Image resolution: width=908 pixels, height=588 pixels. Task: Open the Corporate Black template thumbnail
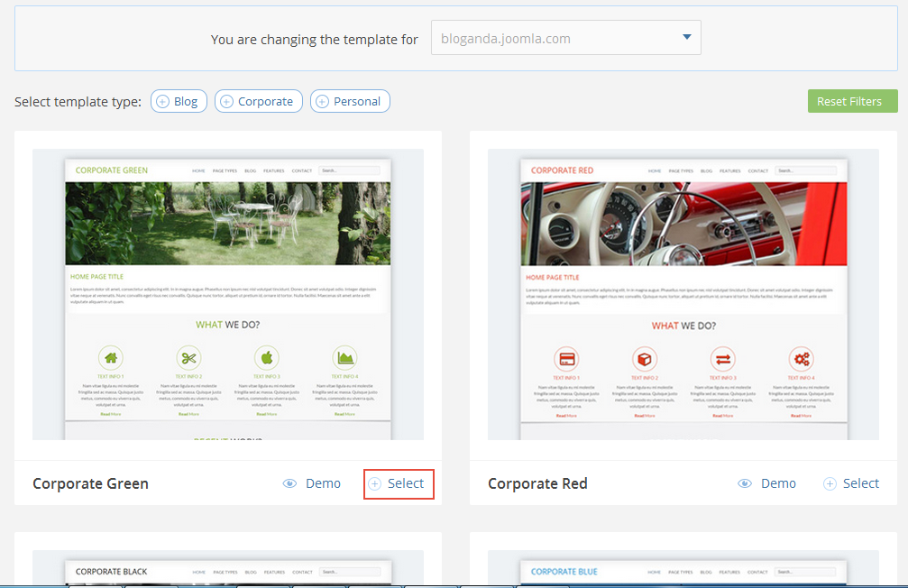(228, 568)
